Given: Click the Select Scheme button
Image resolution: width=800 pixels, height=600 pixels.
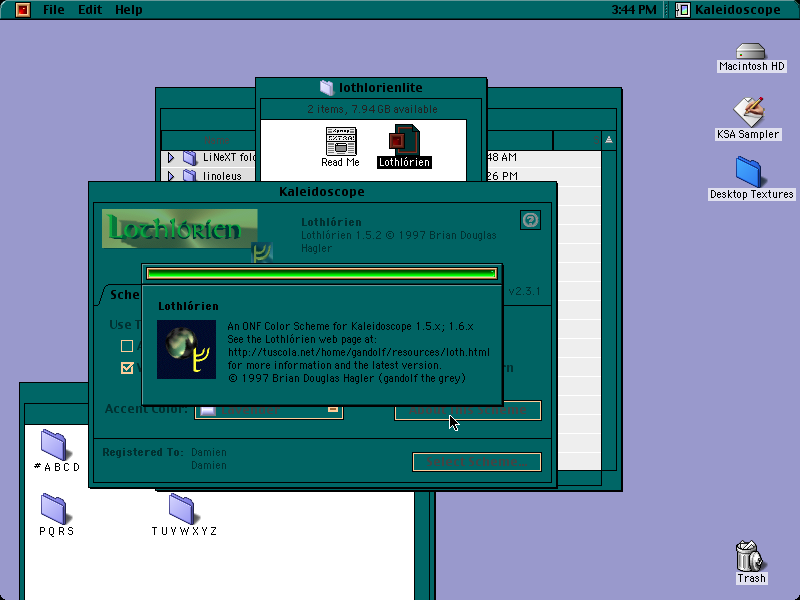Looking at the screenshot, I should point(477,462).
